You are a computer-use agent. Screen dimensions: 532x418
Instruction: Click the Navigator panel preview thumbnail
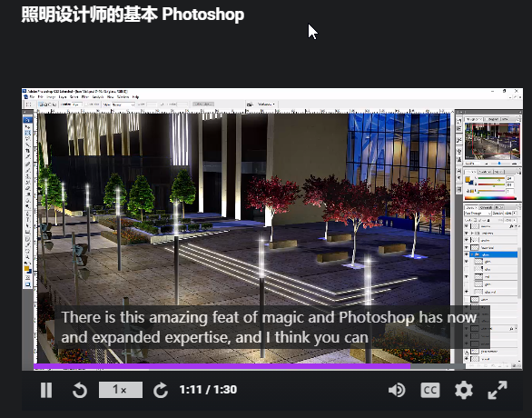coord(492,141)
